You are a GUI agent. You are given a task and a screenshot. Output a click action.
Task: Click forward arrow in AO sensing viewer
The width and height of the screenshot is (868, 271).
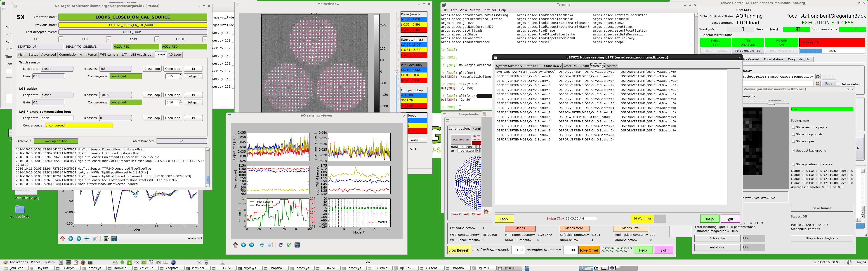pos(251,245)
